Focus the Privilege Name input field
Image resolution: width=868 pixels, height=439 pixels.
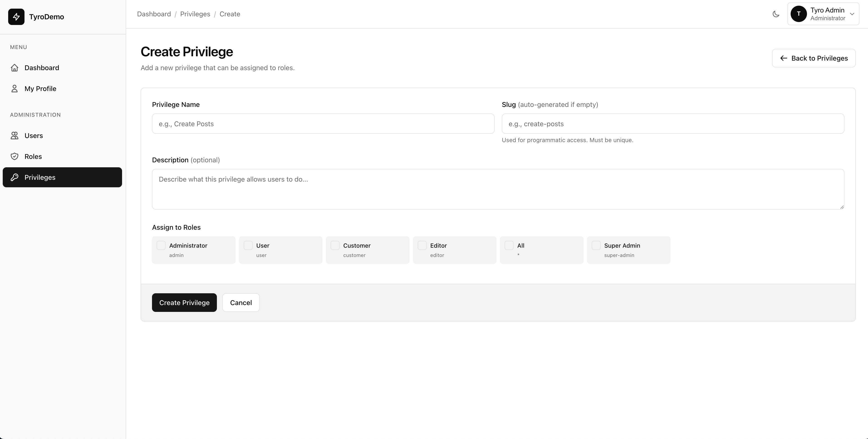tap(323, 124)
